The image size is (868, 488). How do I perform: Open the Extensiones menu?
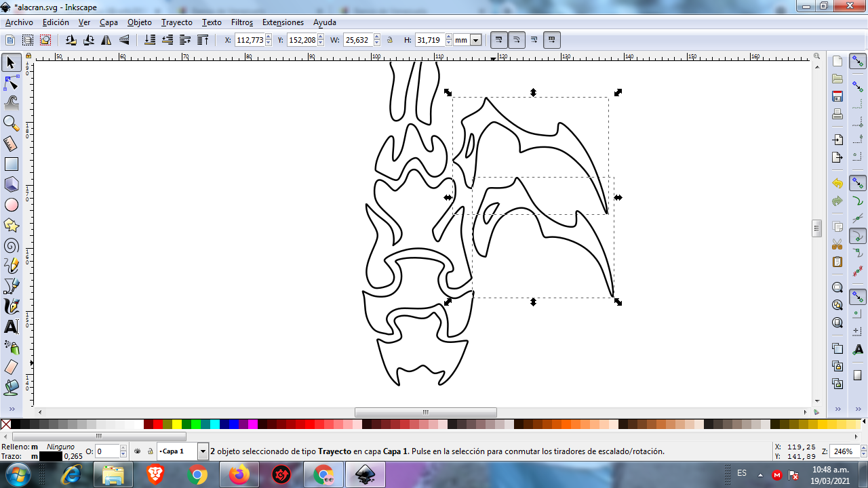tap(283, 22)
